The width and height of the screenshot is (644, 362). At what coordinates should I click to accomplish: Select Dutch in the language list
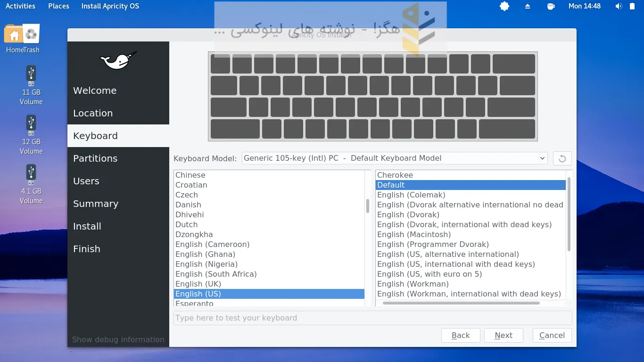pos(269,224)
